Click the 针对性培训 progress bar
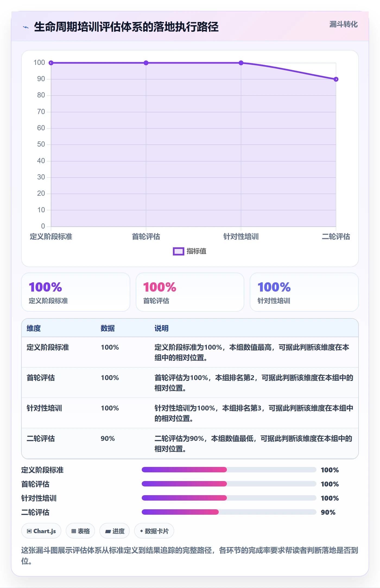380x588 pixels. pyautogui.click(x=229, y=498)
